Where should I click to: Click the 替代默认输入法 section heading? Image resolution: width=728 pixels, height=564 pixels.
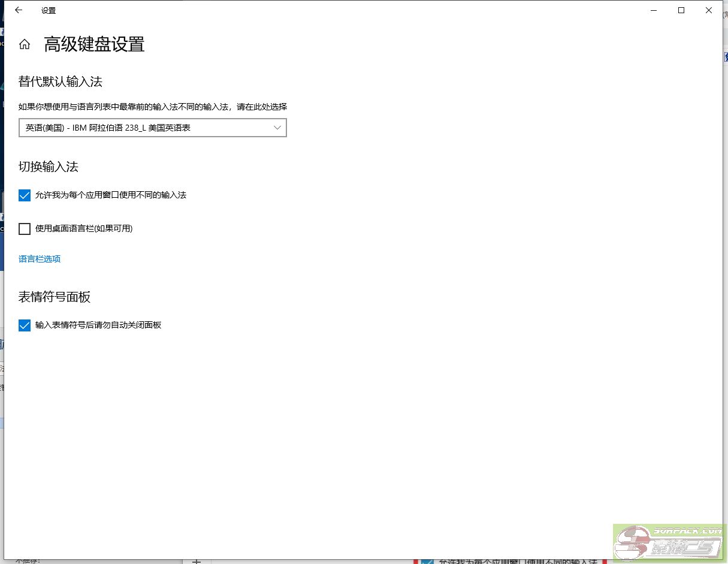(x=65, y=82)
